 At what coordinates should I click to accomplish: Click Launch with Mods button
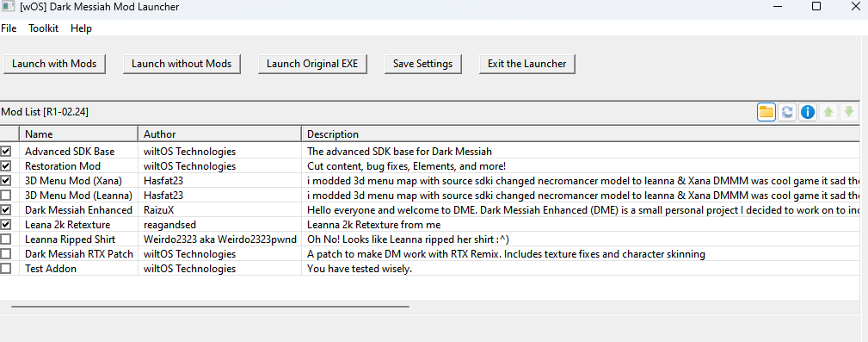pos(54,64)
